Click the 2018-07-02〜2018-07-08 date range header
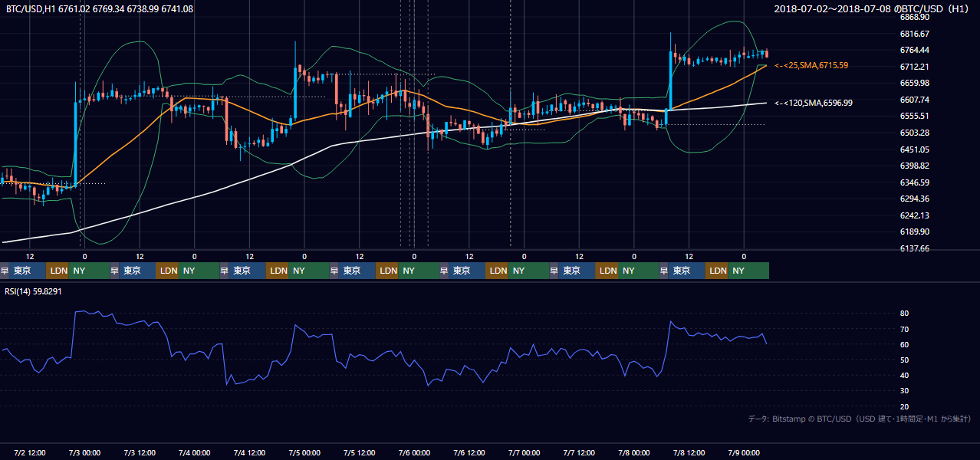980x460 pixels. 872,8
